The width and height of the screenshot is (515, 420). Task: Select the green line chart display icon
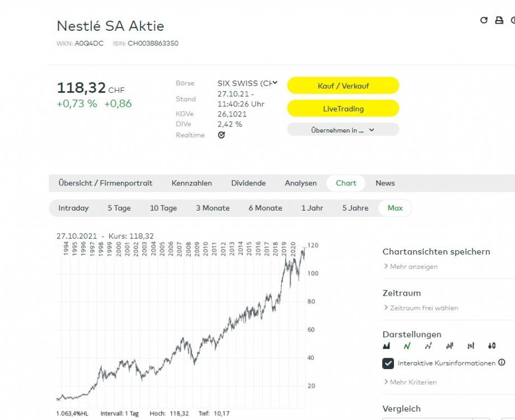click(x=407, y=346)
